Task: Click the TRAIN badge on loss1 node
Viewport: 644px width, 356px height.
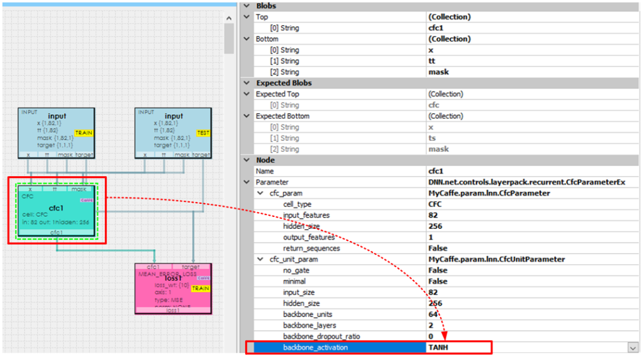Action: tap(200, 288)
